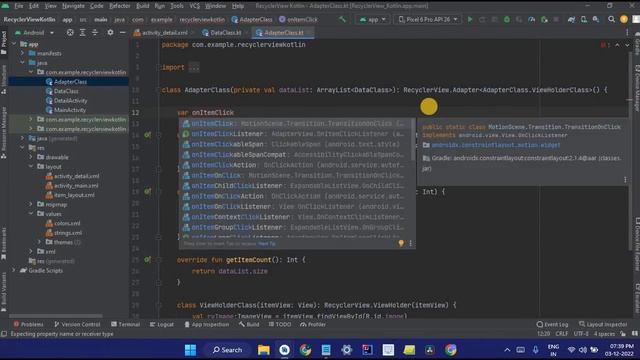Collapse the java folder
640x360 pixels.
(22, 63)
